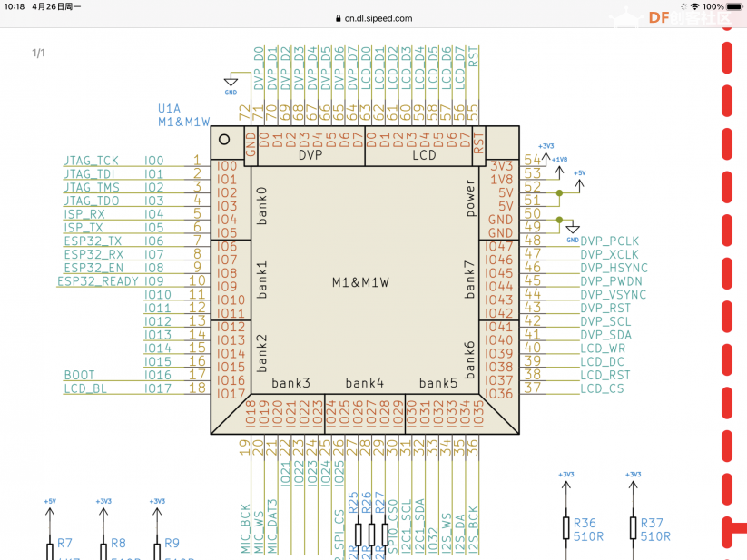Tap the IO47 pin name on the chip

(x=499, y=247)
